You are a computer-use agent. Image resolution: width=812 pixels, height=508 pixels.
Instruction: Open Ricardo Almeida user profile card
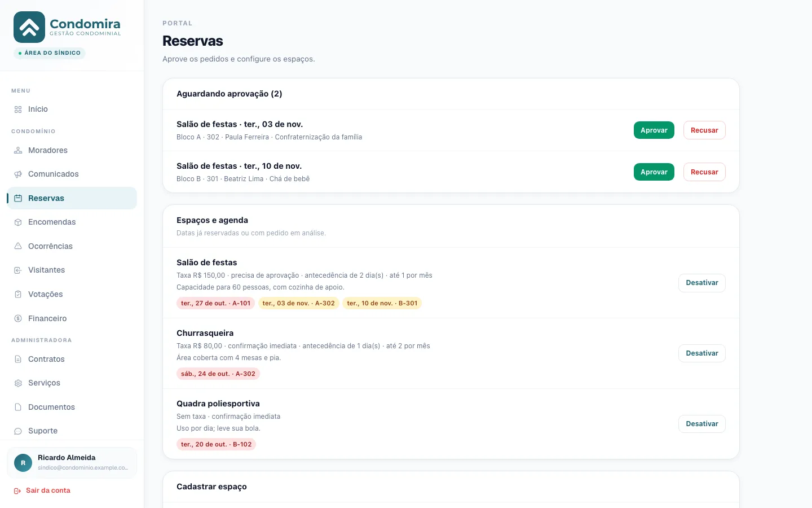coord(72,463)
